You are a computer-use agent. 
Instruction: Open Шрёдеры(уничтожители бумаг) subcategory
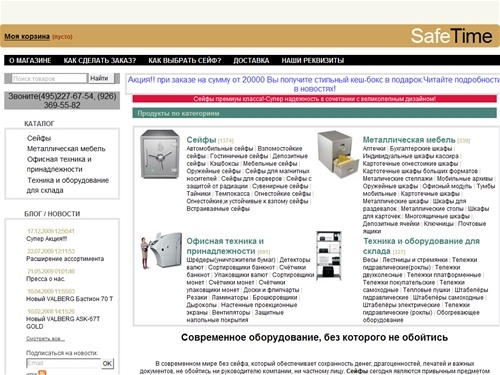[231, 260]
